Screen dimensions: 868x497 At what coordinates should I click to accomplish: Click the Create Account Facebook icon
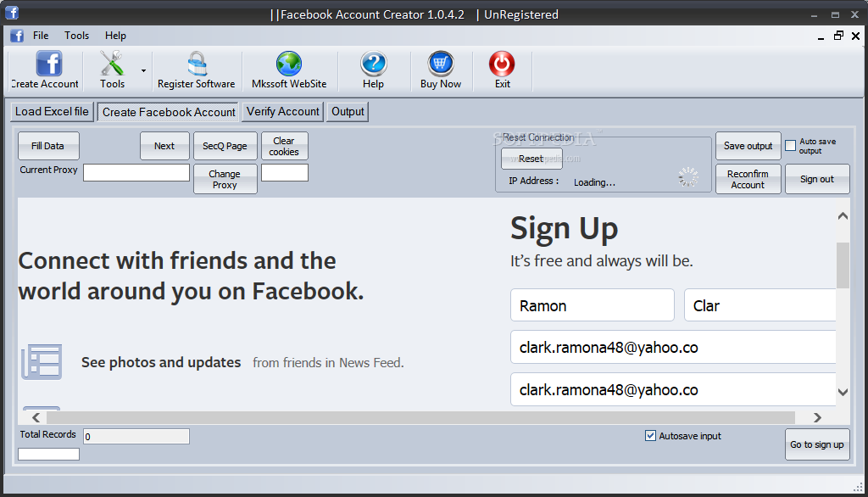click(x=48, y=64)
